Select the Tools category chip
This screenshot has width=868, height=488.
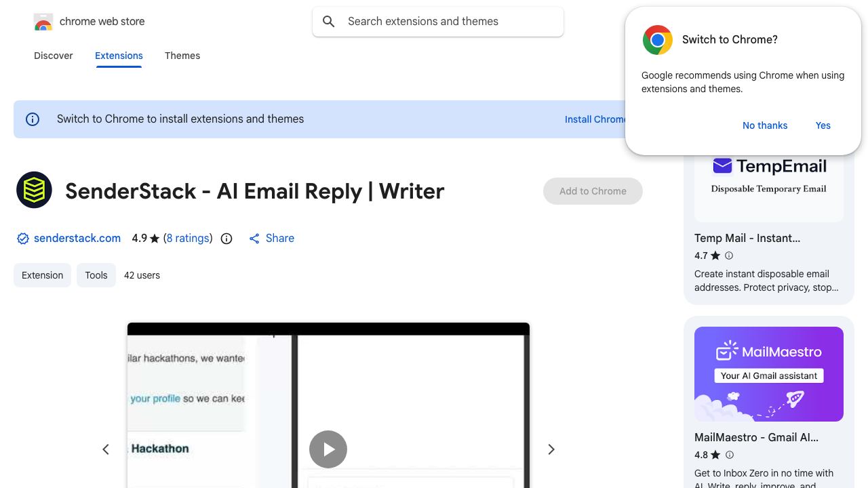point(96,275)
